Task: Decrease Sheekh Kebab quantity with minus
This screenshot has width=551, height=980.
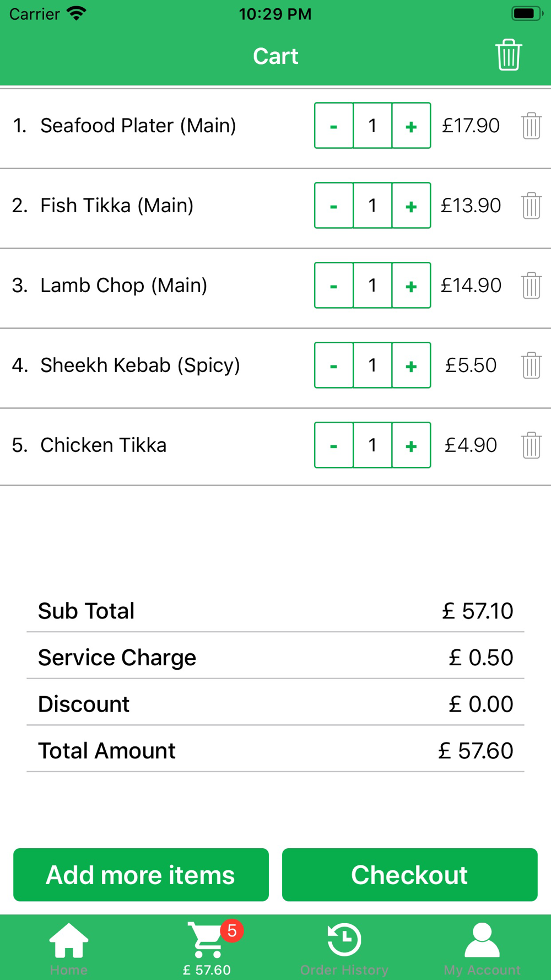Action: (334, 365)
